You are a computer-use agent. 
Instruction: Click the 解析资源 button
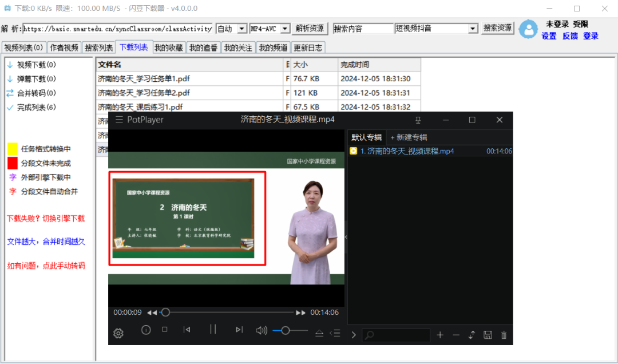tap(310, 27)
